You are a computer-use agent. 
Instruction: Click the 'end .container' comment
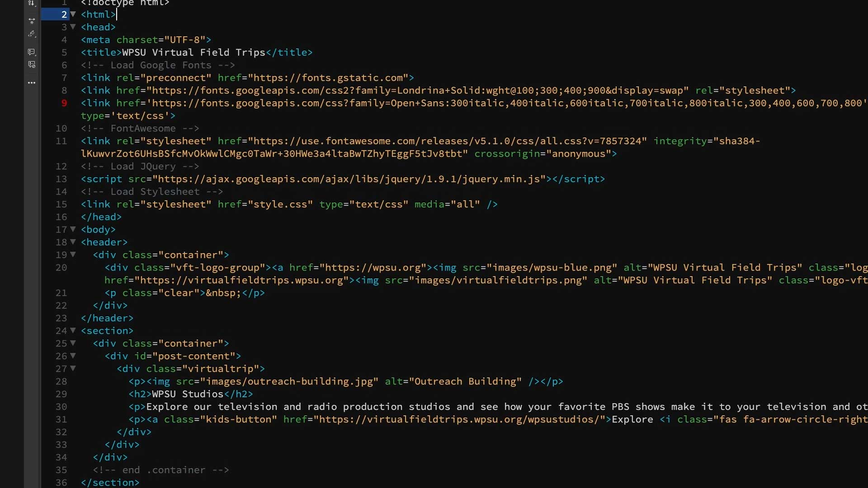(x=161, y=470)
